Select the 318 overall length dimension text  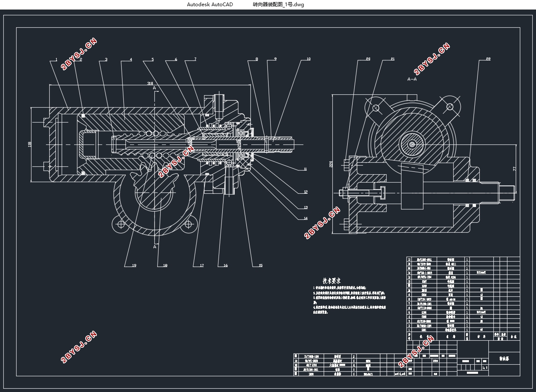[149, 84]
